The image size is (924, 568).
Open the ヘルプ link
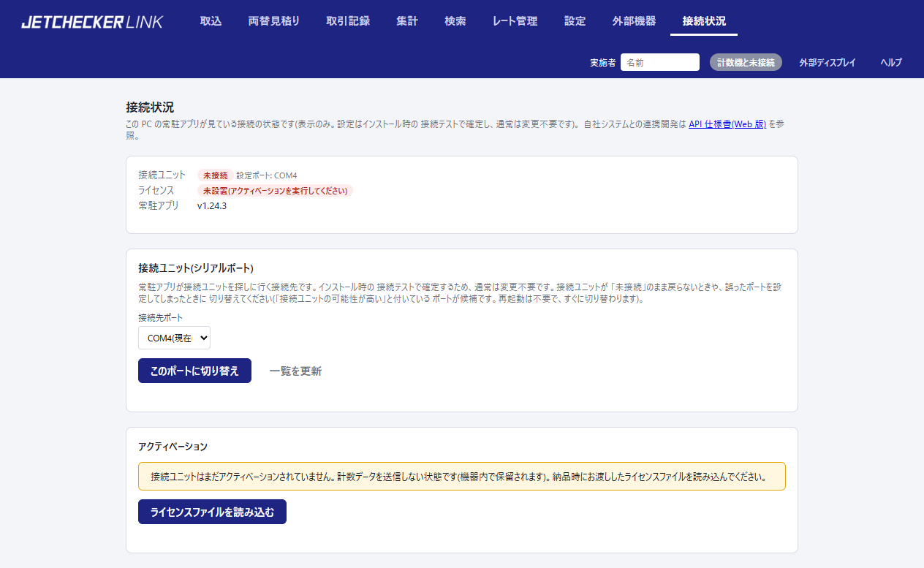pyautogui.click(x=891, y=63)
